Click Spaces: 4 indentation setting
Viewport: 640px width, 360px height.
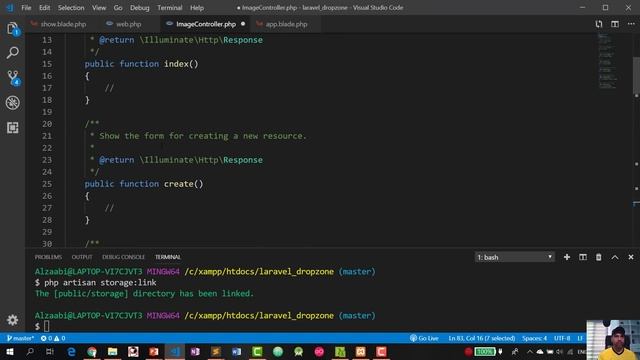pyautogui.click(x=534, y=338)
